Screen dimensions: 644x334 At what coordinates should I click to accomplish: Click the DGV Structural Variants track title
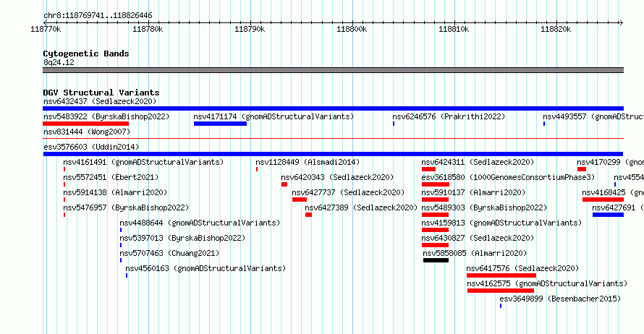pos(101,93)
